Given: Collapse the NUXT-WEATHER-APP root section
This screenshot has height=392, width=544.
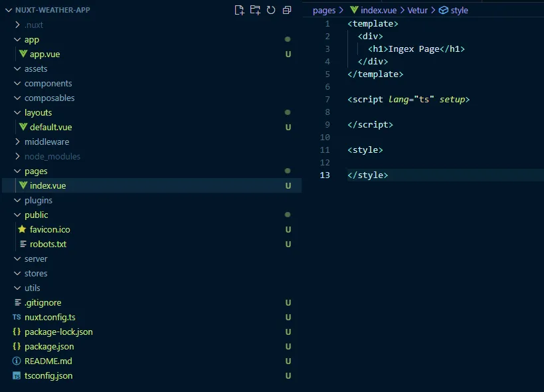Looking at the screenshot, I should pos(9,10).
